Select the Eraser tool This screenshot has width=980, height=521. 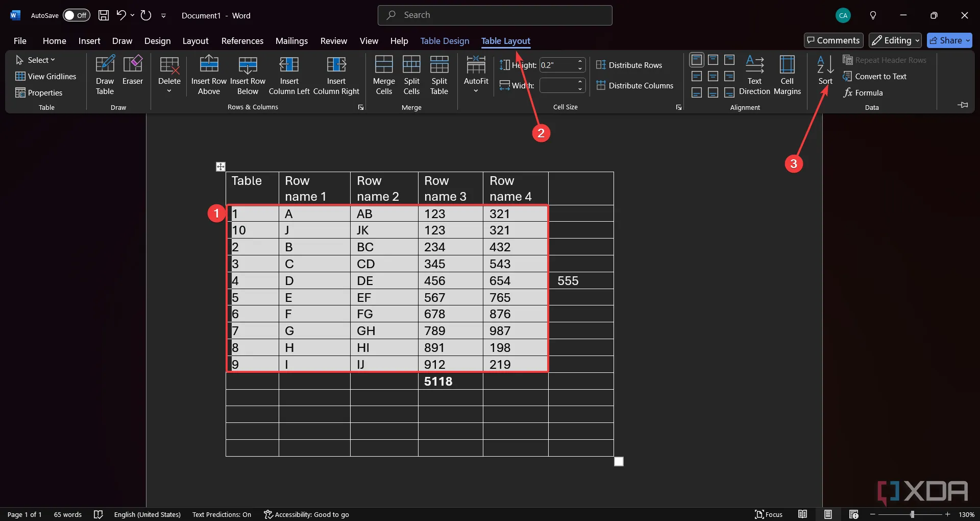pyautogui.click(x=133, y=70)
